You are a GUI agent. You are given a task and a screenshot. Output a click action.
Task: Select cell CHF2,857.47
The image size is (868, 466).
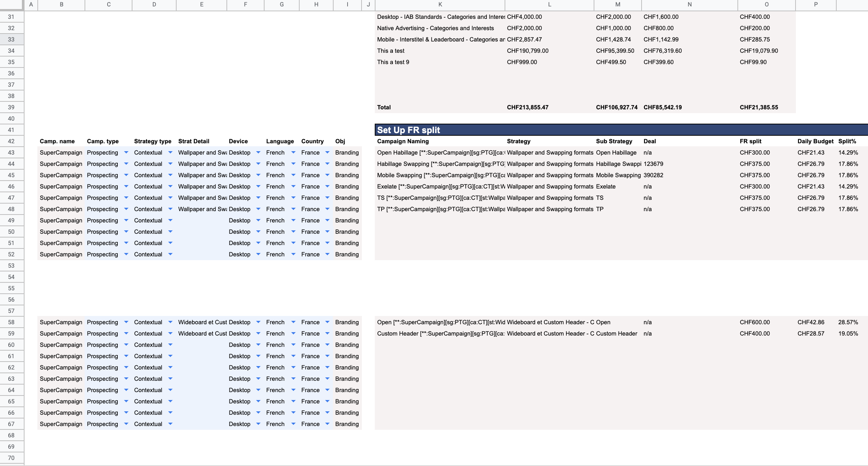pyautogui.click(x=549, y=40)
